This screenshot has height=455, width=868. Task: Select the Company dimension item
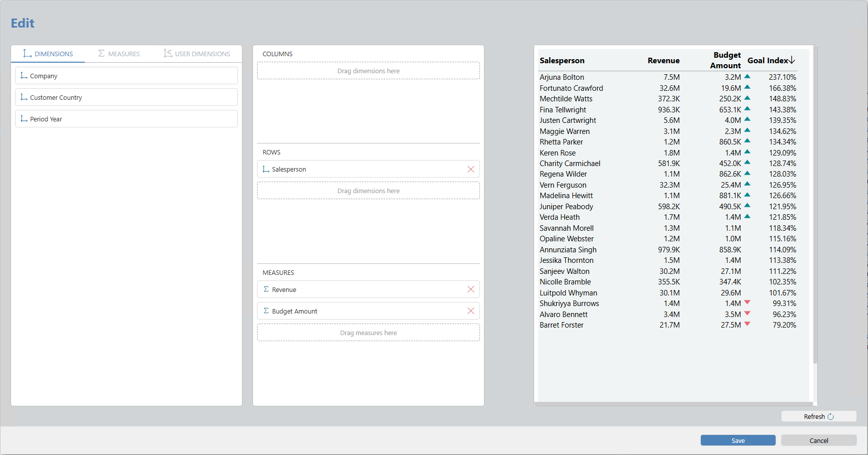(x=127, y=76)
